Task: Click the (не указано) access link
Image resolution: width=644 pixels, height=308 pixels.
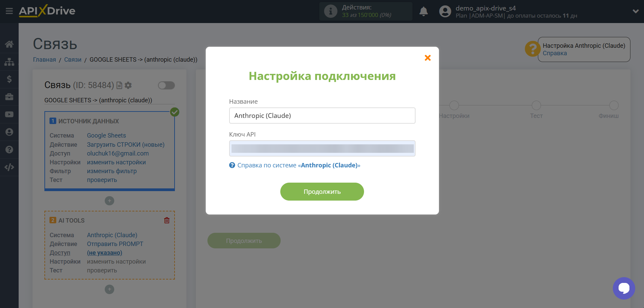Action: click(x=105, y=252)
